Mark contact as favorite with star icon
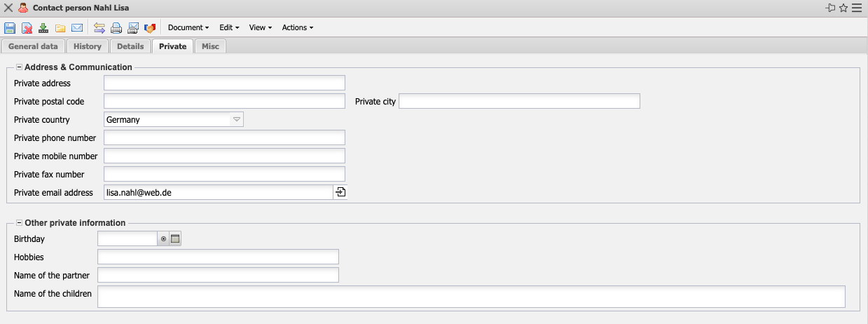Screen dimensions: 868x324 coord(843,8)
